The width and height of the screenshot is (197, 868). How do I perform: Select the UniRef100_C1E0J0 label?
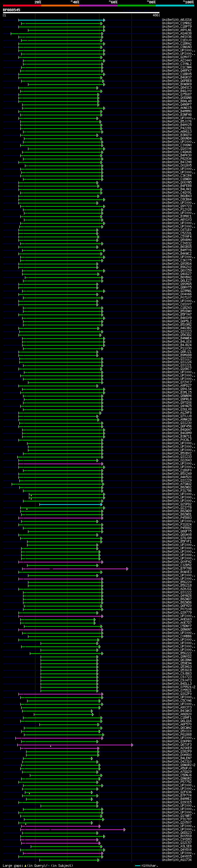[176, 40]
